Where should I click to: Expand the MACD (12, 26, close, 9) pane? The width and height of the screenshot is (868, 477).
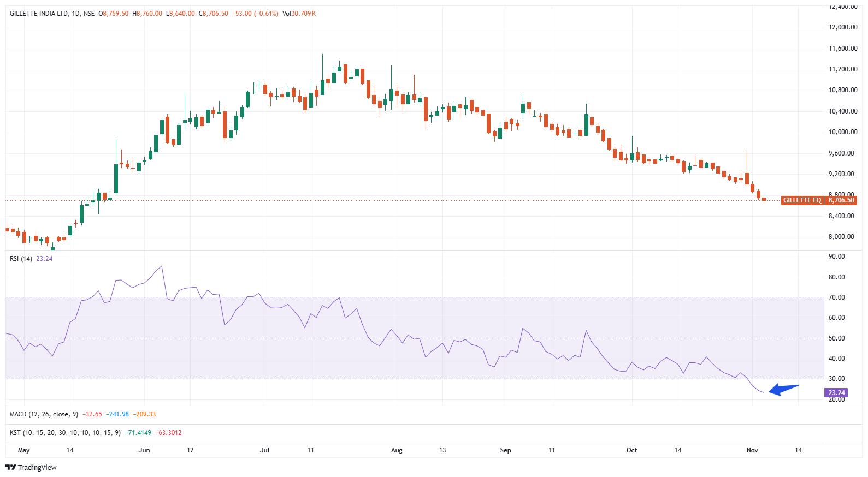click(x=44, y=414)
